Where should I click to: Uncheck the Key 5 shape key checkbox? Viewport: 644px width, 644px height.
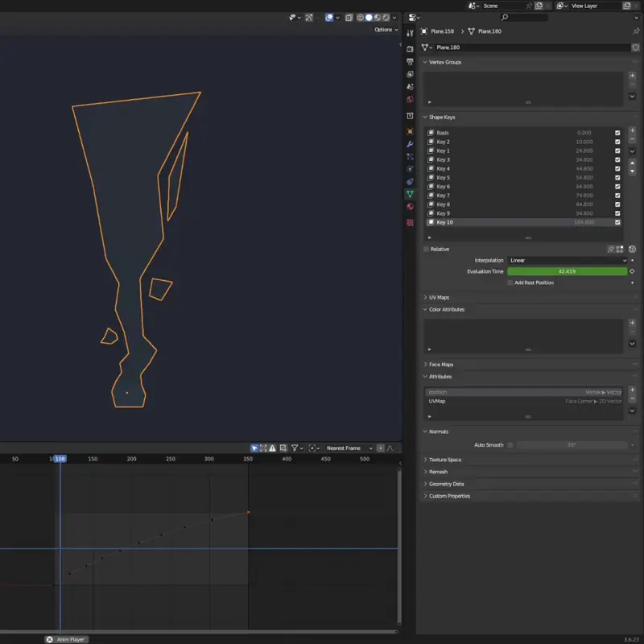point(617,177)
